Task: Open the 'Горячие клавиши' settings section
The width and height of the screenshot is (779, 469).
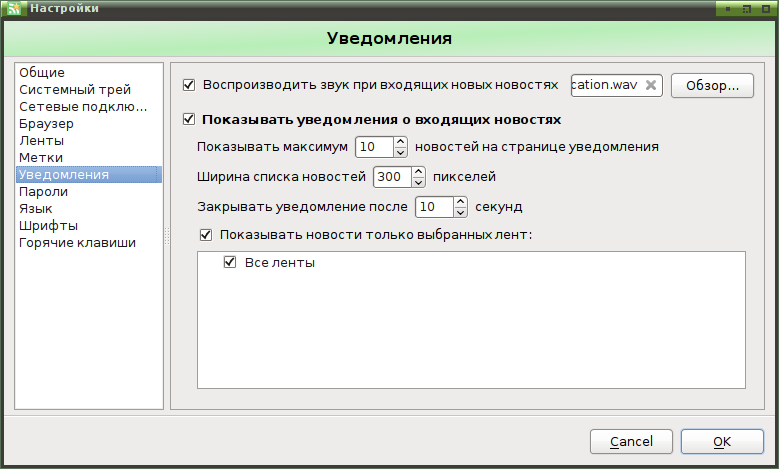Action: pyautogui.click(x=89, y=242)
